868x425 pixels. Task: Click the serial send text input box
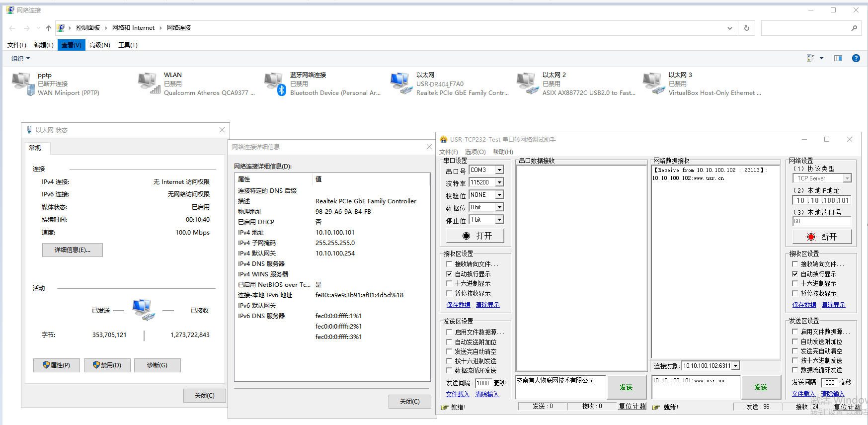click(560, 387)
